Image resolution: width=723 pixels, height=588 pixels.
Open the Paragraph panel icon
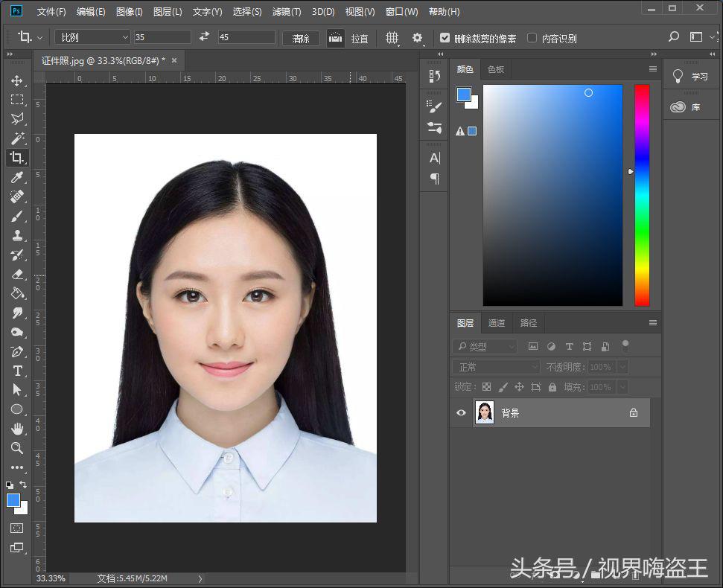435,179
